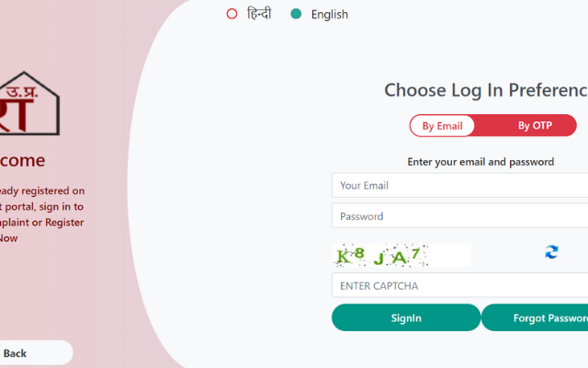The image size is (588, 368).
Task: Click the SignIn button
Action: [406, 317]
